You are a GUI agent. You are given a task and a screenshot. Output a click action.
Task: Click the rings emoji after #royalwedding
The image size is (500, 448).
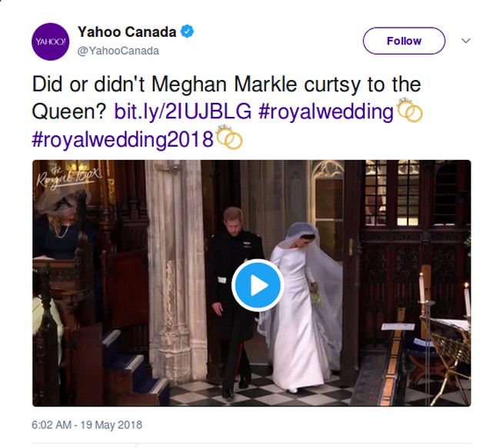click(x=409, y=111)
